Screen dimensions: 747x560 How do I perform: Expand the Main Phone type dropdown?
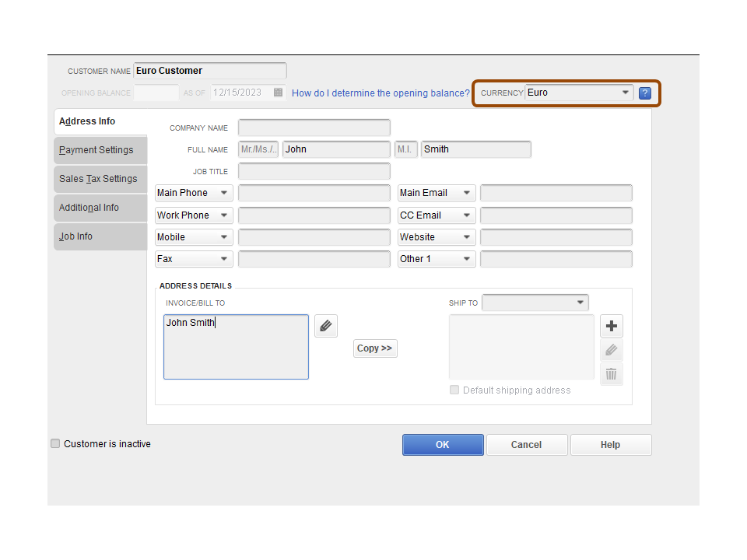pos(194,193)
